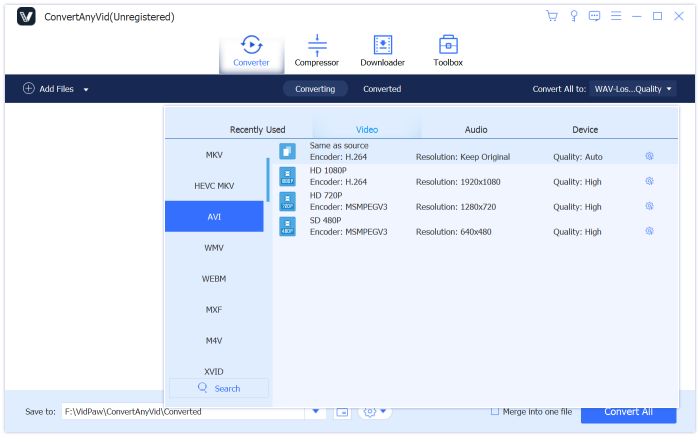Viewport: 700px width, 437px height.
Task: Click the Add Files button label
Action: coord(56,89)
